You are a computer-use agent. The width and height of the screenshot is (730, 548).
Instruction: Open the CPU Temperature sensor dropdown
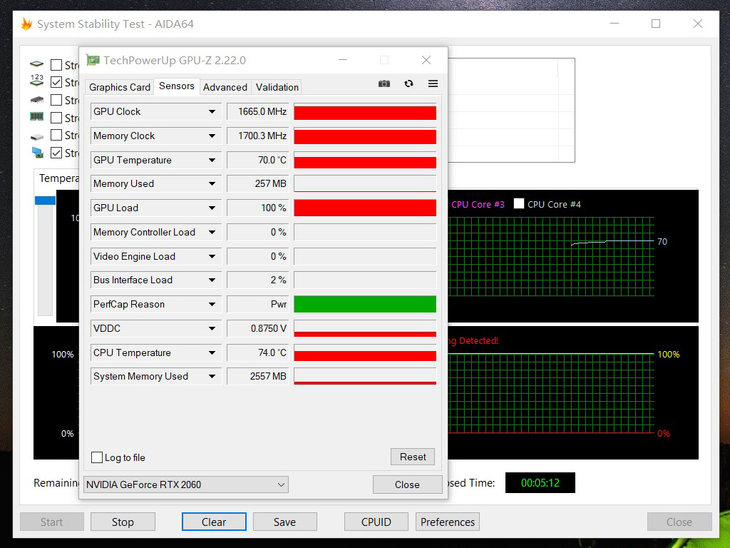point(212,353)
